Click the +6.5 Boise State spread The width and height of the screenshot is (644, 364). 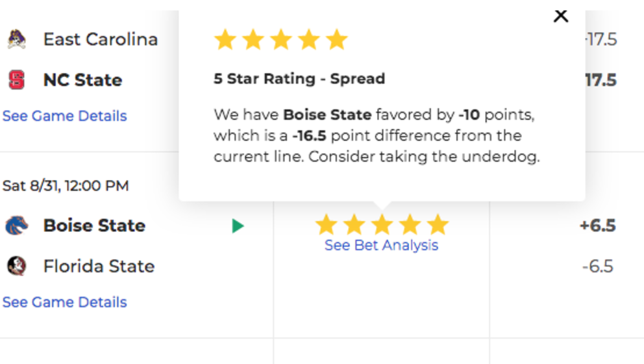pos(598,226)
